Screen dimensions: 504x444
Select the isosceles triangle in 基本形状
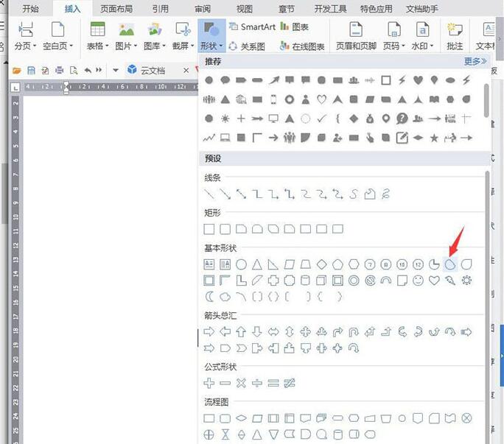(257, 264)
